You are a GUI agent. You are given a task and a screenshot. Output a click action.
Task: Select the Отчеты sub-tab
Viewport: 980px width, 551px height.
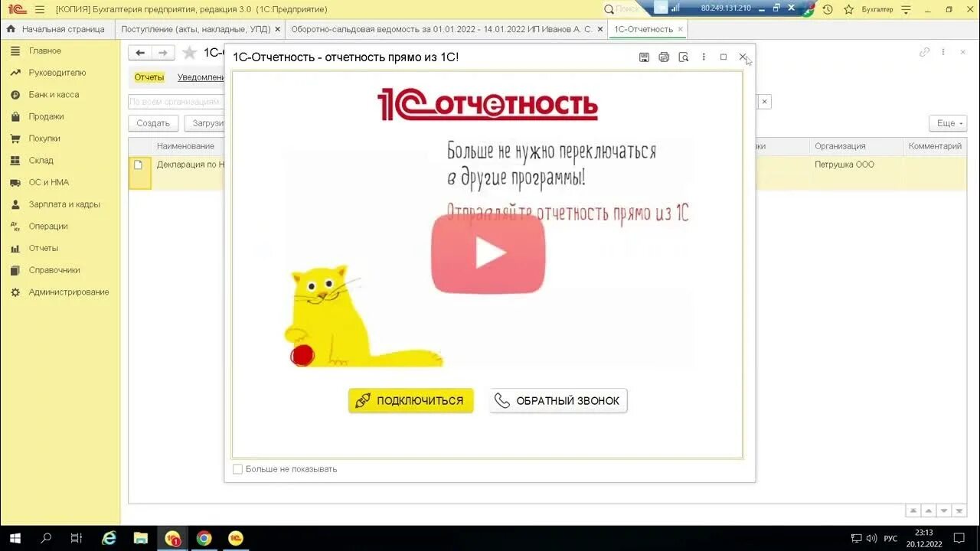click(149, 77)
